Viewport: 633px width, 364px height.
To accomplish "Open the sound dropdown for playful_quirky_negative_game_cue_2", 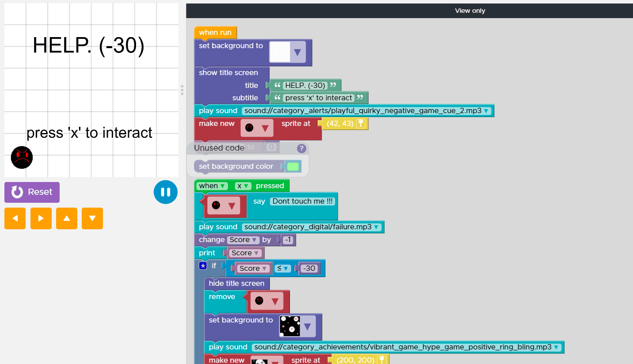I will (487, 111).
